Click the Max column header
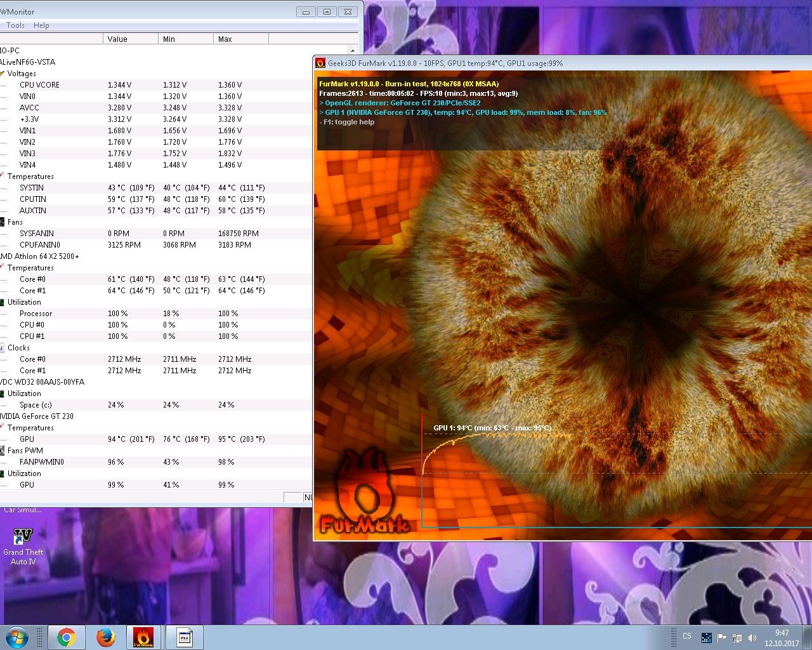 click(x=240, y=39)
